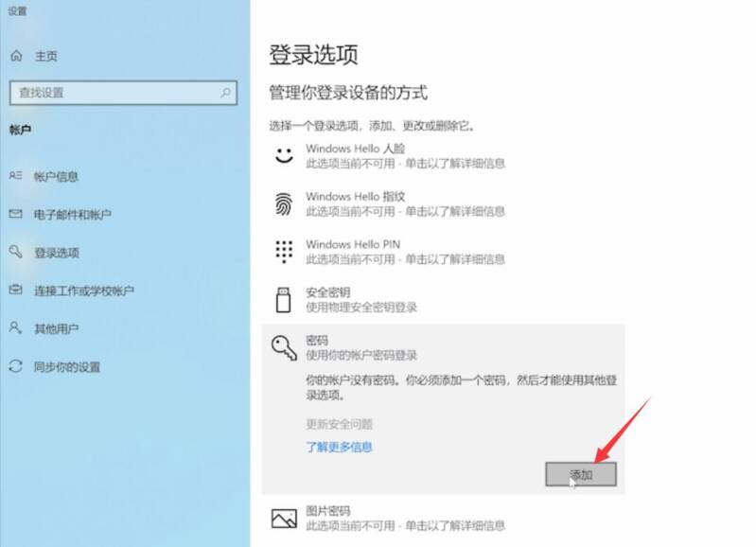Screen dimensions: 756x547
Task: Click the USB security key icon
Action: coord(284,300)
